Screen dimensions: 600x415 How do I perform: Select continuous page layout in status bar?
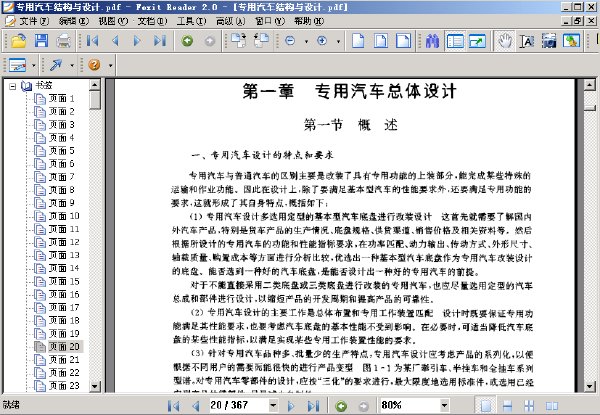point(507,405)
